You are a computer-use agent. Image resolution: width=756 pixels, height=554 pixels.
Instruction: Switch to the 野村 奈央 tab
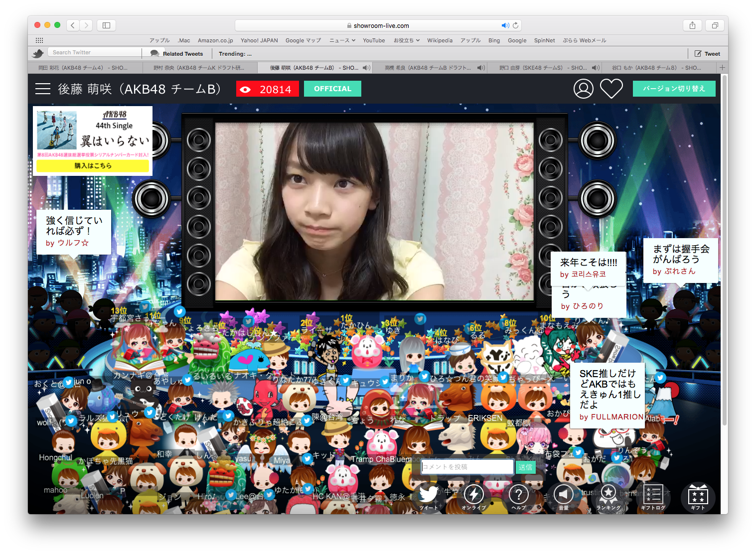200,68
